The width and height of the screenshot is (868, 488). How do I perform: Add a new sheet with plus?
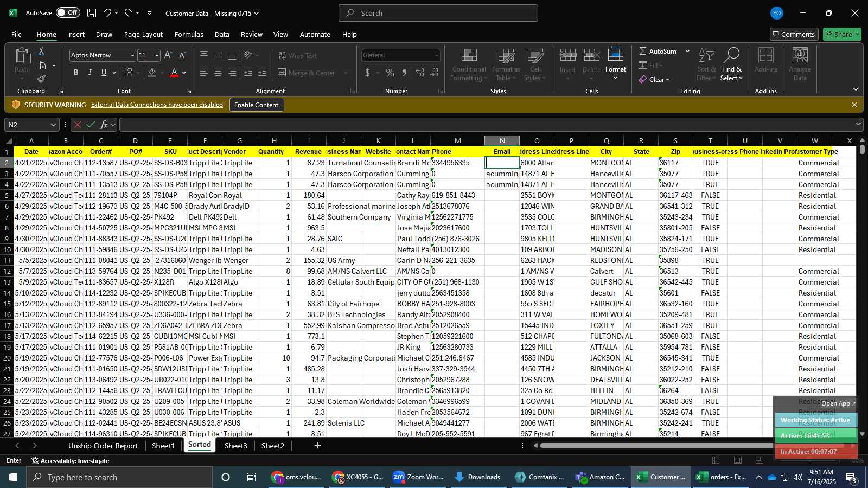[x=317, y=446]
